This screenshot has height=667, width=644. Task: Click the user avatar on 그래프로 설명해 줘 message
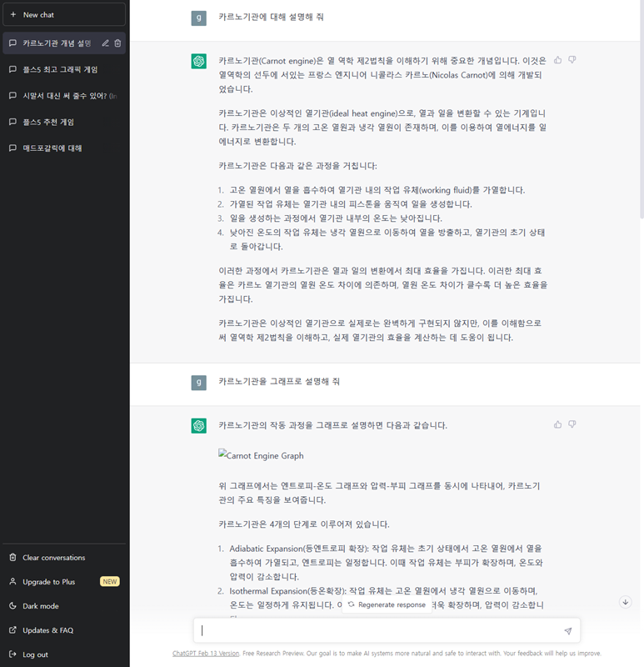point(198,383)
